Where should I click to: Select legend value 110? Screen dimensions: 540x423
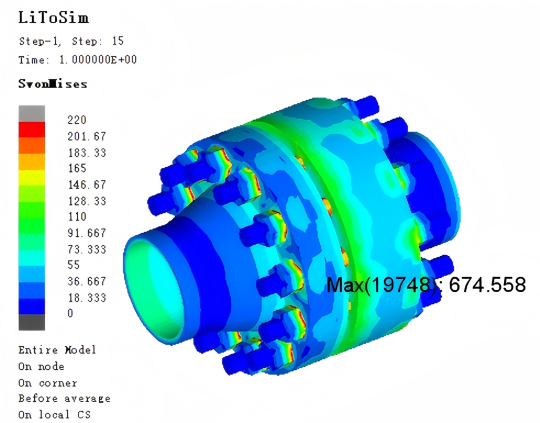point(77,217)
